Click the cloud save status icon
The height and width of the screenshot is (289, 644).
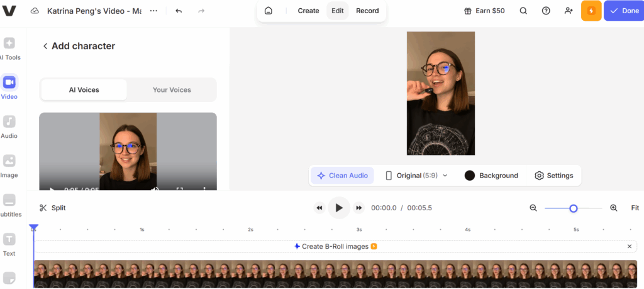pos(35,11)
